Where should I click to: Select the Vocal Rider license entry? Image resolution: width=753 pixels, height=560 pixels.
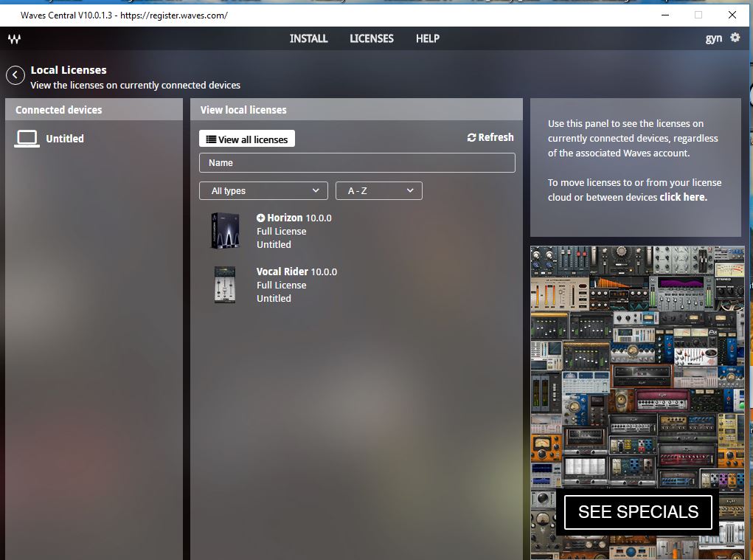point(282,272)
